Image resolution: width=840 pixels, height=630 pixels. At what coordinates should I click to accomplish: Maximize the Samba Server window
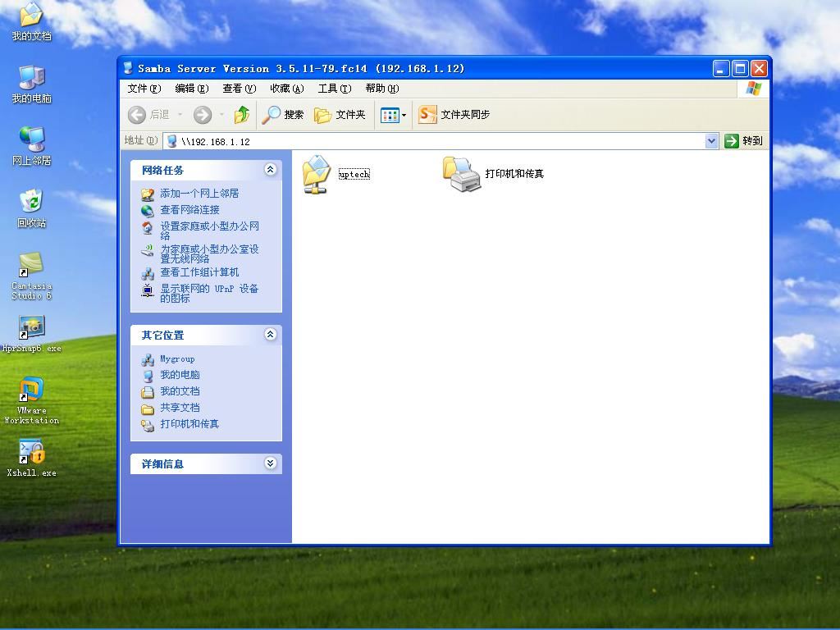740,69
